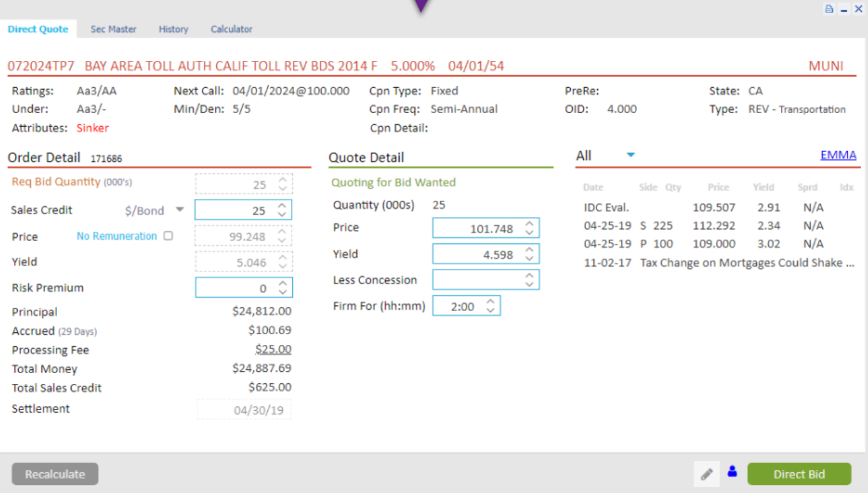
Task: Open the History tab
Action: [x=174, y=29]
